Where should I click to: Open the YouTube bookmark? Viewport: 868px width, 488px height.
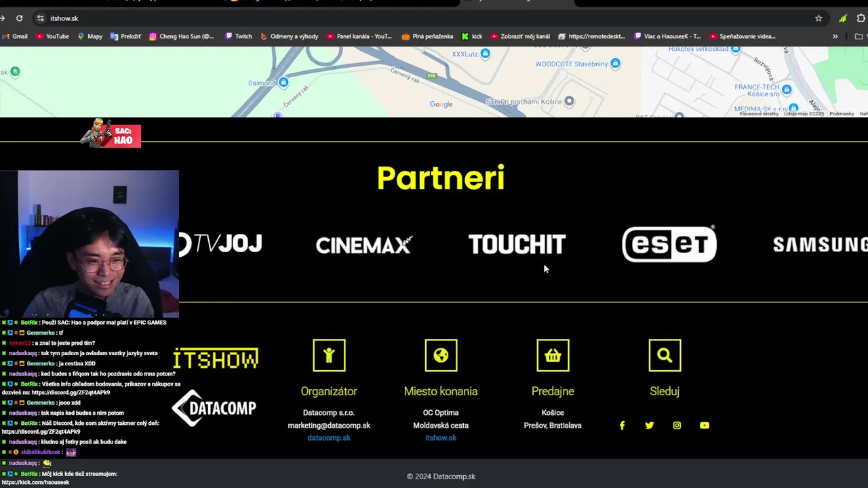53,37
